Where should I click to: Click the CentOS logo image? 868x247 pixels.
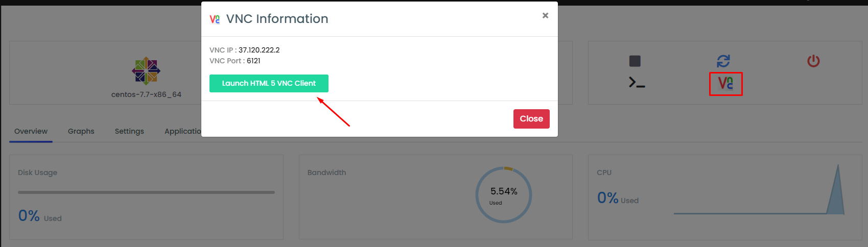pyautogui.click(x=146, y=71)
